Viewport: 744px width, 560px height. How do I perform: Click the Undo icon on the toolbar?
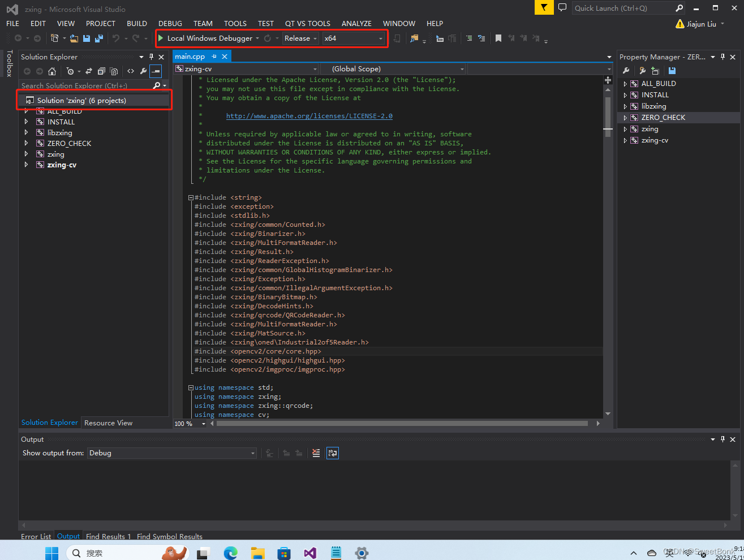pos(117,38)
